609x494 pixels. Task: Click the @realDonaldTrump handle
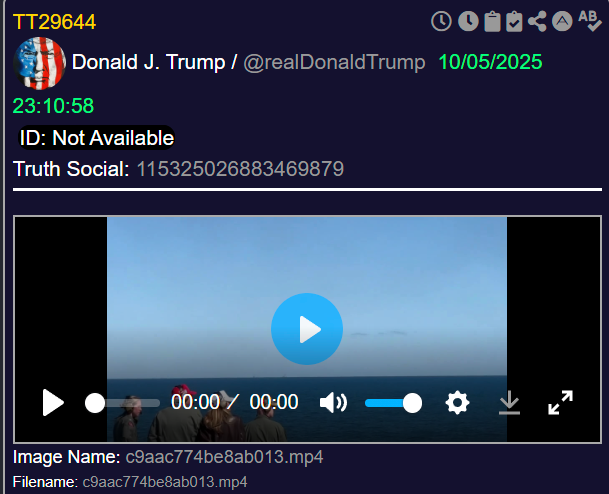tap(335, 62)
